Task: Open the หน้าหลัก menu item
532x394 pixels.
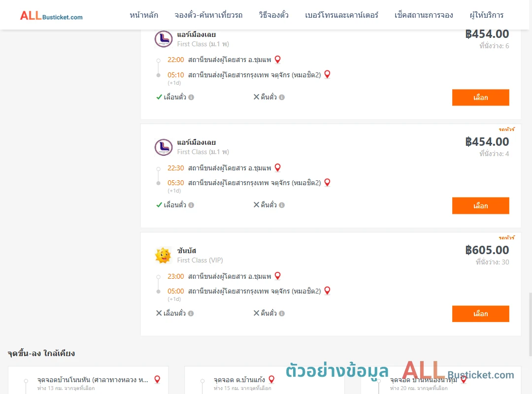Action: tap(144, 15)
